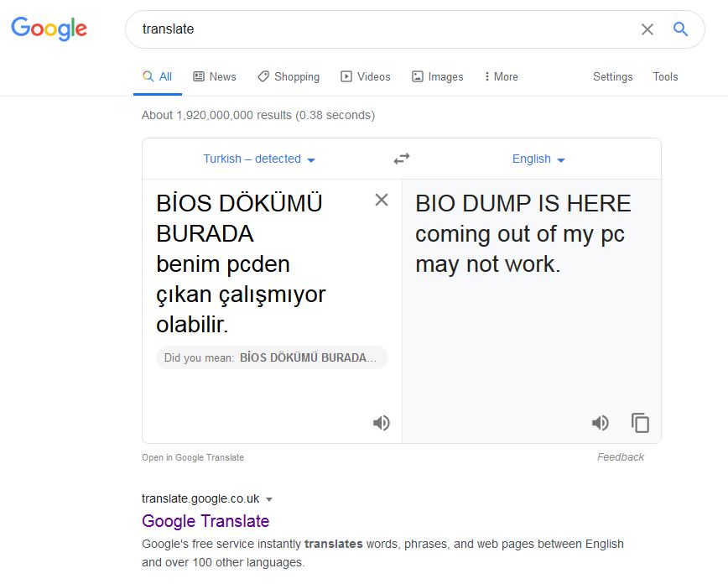This screenshot has width=728, height=584.
Task: Switch to the Videos tab
Action: [x=366, y=76]
